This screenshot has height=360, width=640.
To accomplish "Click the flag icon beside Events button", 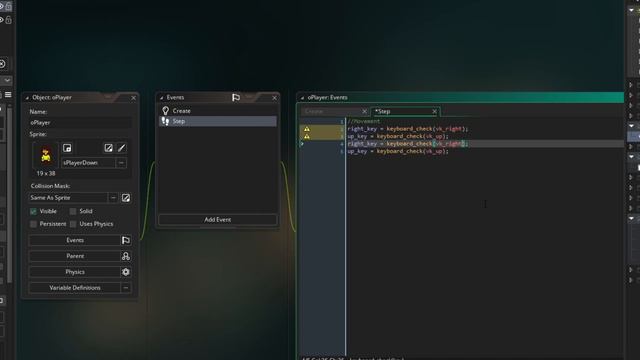I will 126,240.
